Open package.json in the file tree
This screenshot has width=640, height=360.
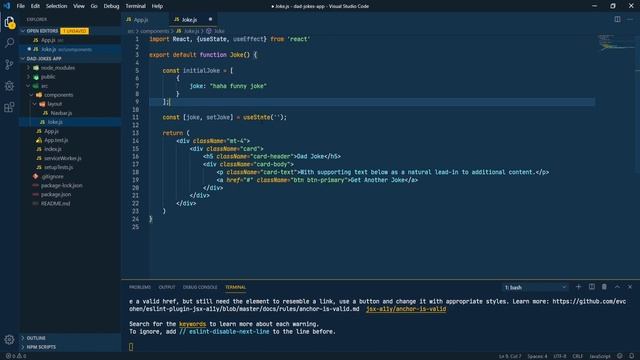point(56,194)
